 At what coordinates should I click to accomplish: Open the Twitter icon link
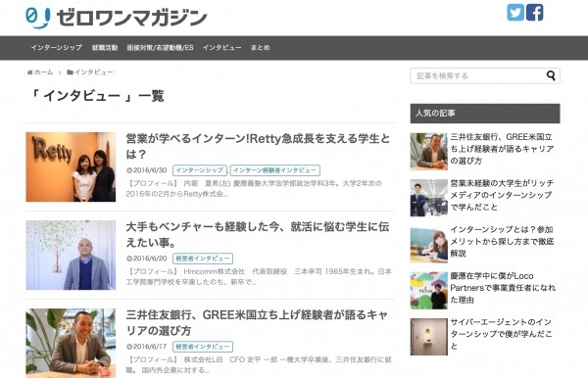coord(515,13)
